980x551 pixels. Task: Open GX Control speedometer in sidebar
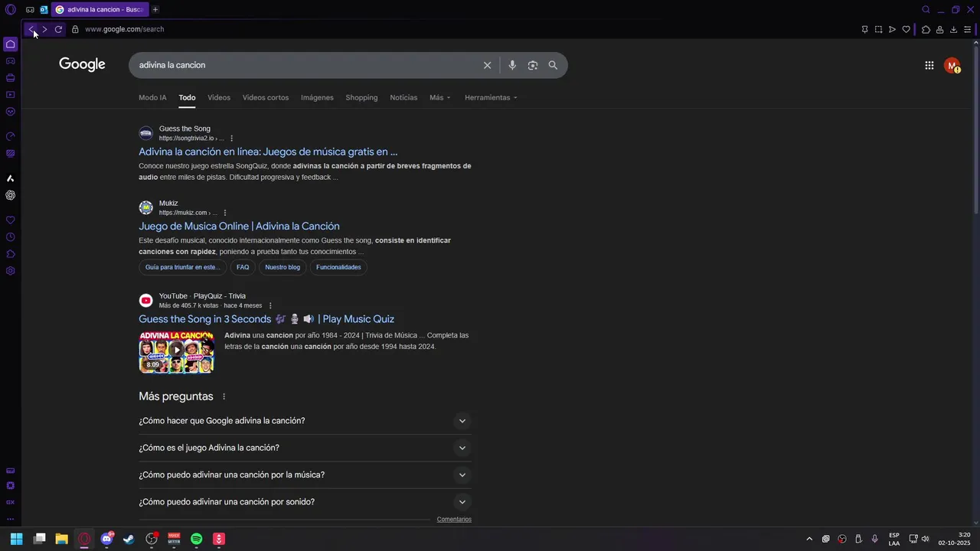click(10, 136)
